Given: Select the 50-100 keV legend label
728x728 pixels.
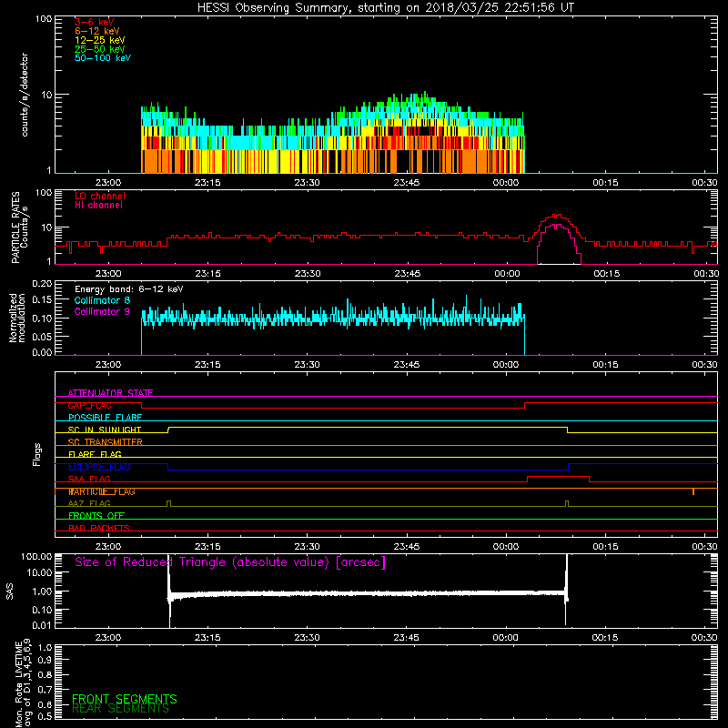Looking at the screenshot, I should pyautogui.click(x=103, y=58).
